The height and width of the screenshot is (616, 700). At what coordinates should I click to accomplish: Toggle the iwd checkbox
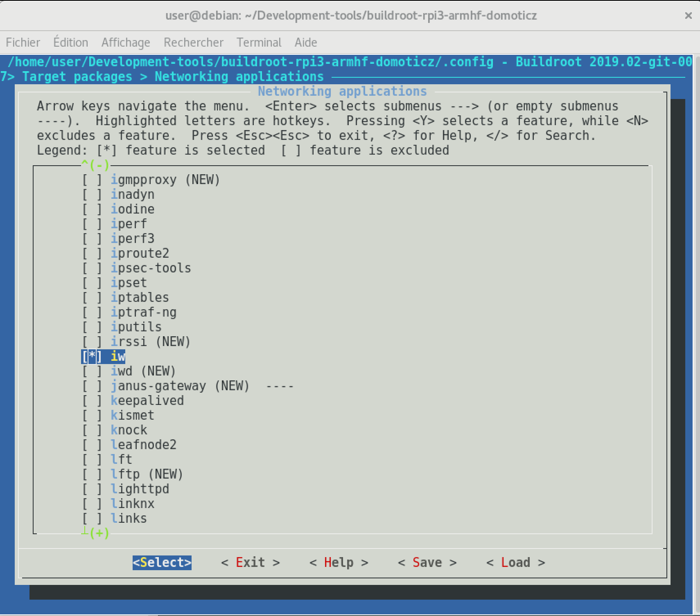click(x=92, y=371)
